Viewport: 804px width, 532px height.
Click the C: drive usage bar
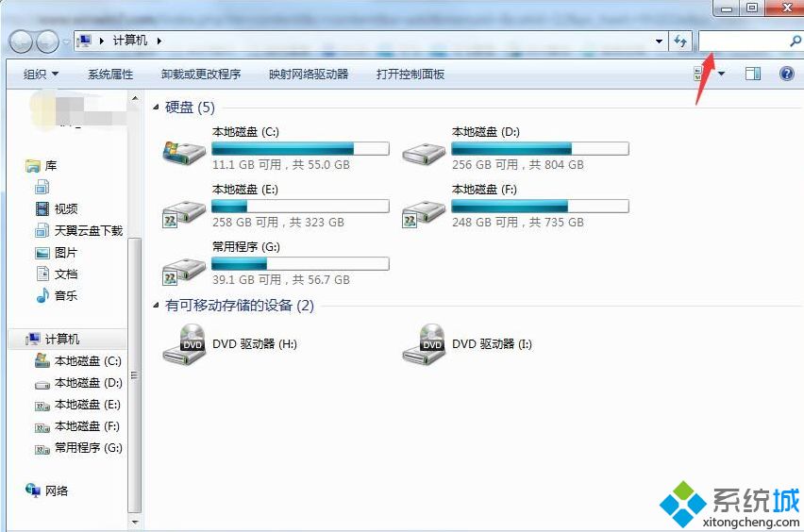[x=300, y=149]
